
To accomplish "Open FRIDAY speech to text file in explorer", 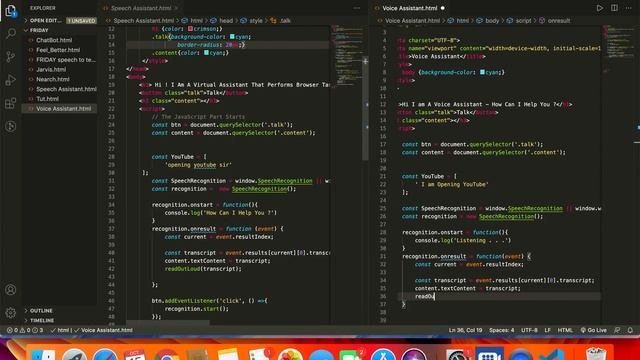I will click(x=65, y=60).
